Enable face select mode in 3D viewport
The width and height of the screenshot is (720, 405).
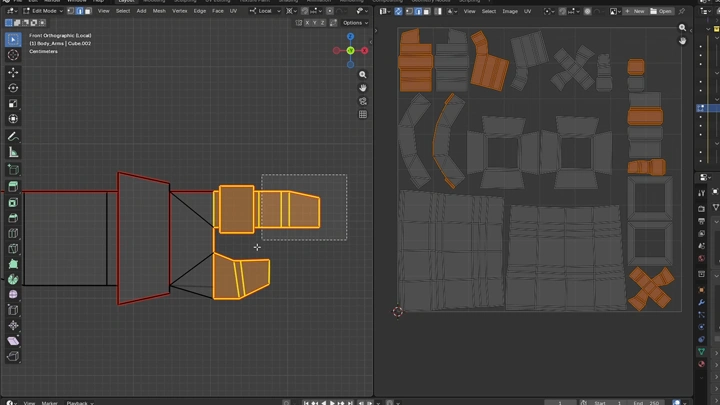[x=88, y=11]
